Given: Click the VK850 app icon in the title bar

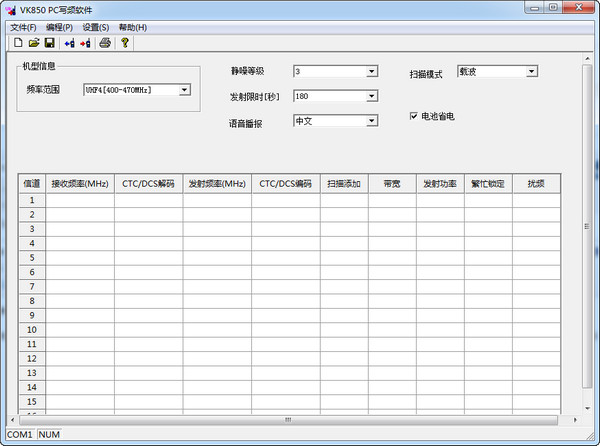Looking at the screenshot, I should tap(11, 10).
